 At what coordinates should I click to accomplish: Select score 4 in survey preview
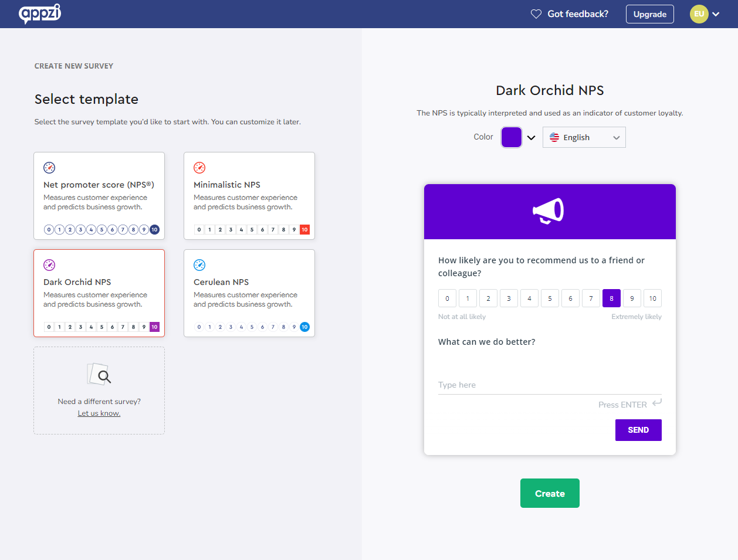529,298
